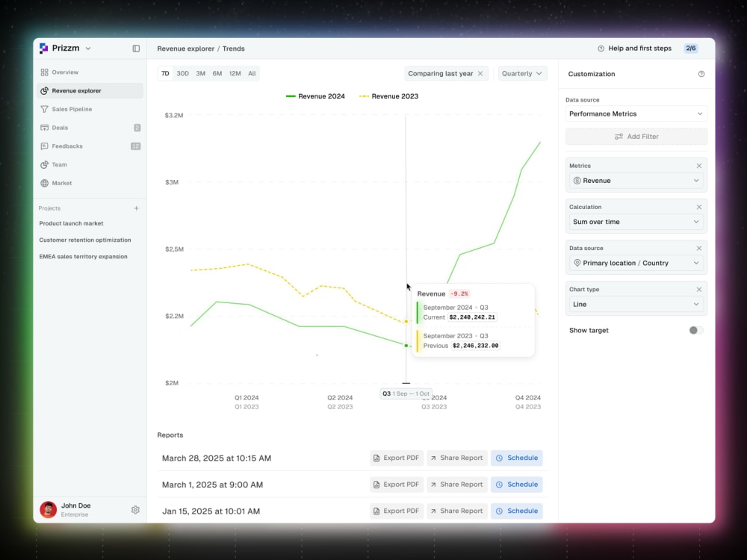This screenshot has height=560, width=747.
Task: Click green Q3 2024 data point on chart
Action: tap(406, 346)
